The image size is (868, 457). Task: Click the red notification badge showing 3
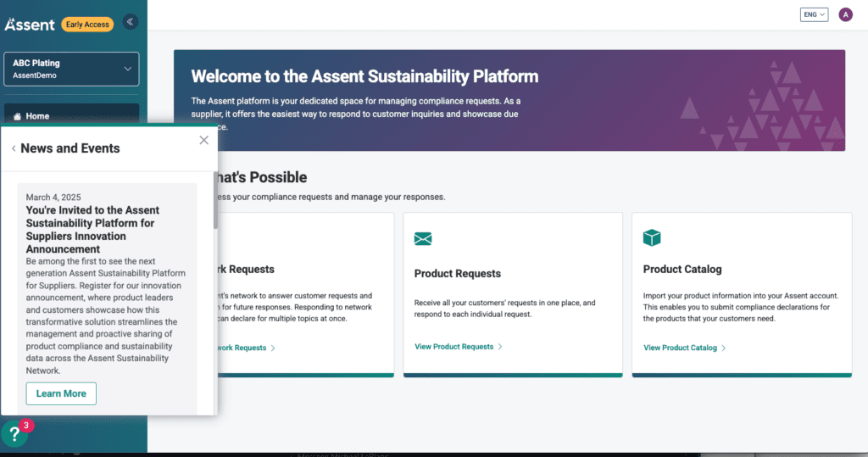(26, 426)
